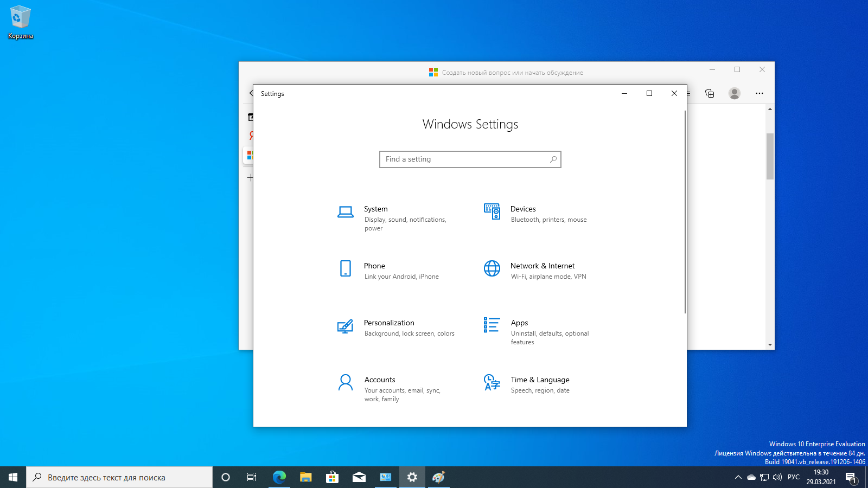The image size is (868, 488).
Task: Click the Windows Settings heading text
Action: (470, 124)
